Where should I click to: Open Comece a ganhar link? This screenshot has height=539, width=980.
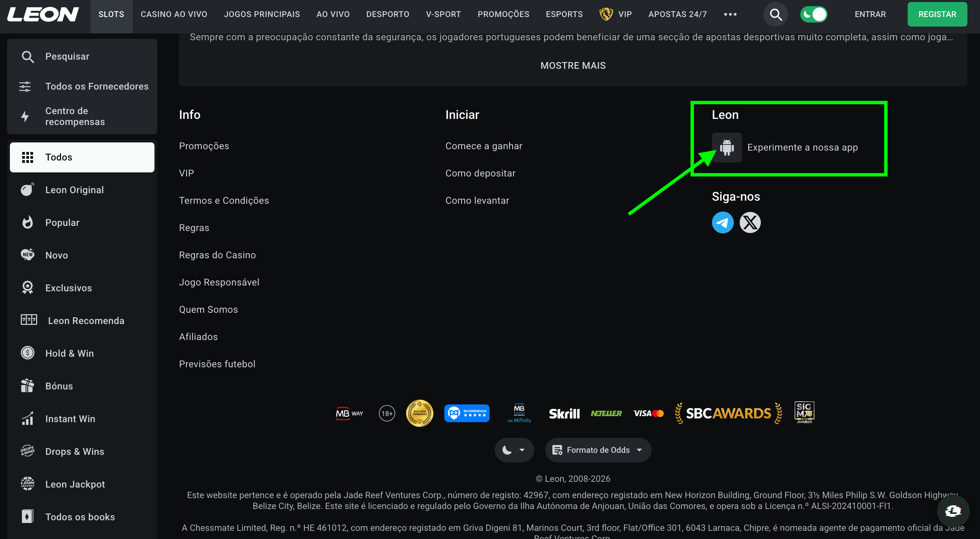coord(484,146)
